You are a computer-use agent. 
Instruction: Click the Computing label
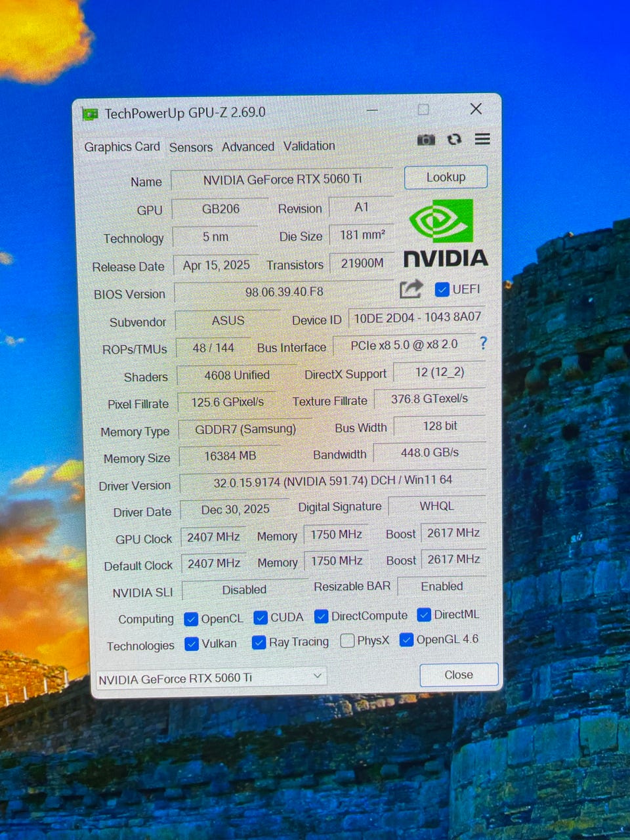(x=146, y=619)
